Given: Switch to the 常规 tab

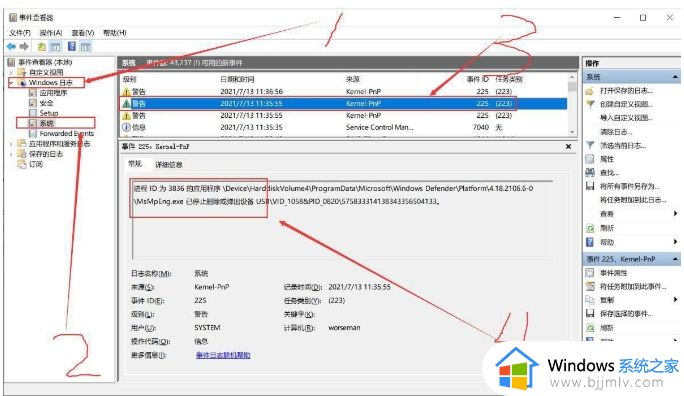Looking at the screenshot, I should click(135, 164).
